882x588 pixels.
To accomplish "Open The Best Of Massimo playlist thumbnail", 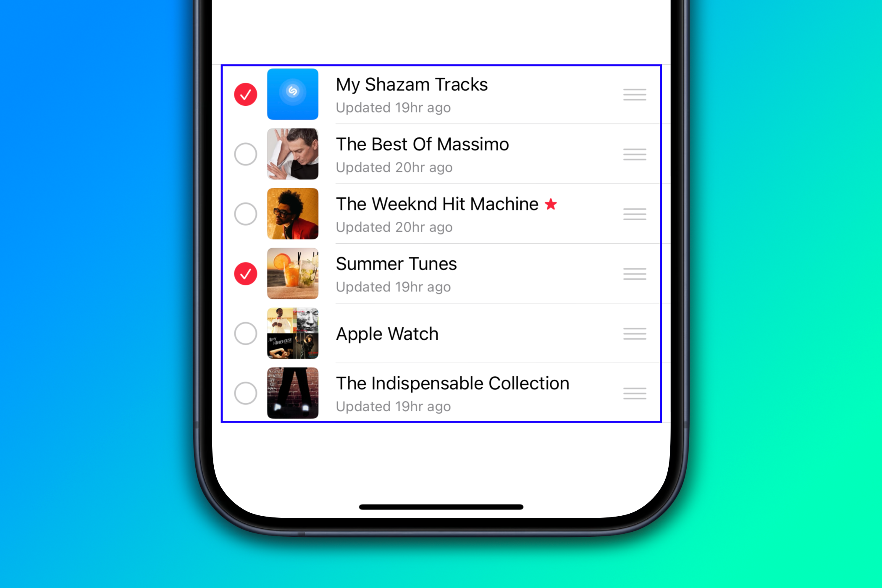I will click(x=294, y=153).
